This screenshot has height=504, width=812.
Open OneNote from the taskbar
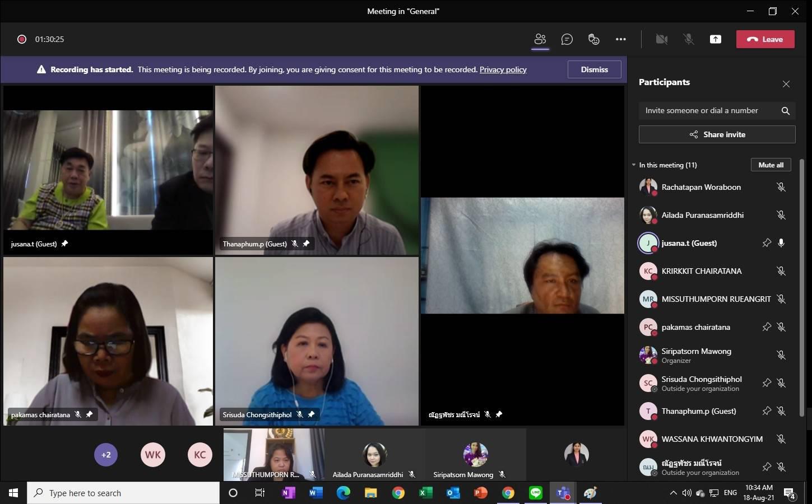click(x=288, y=493)
